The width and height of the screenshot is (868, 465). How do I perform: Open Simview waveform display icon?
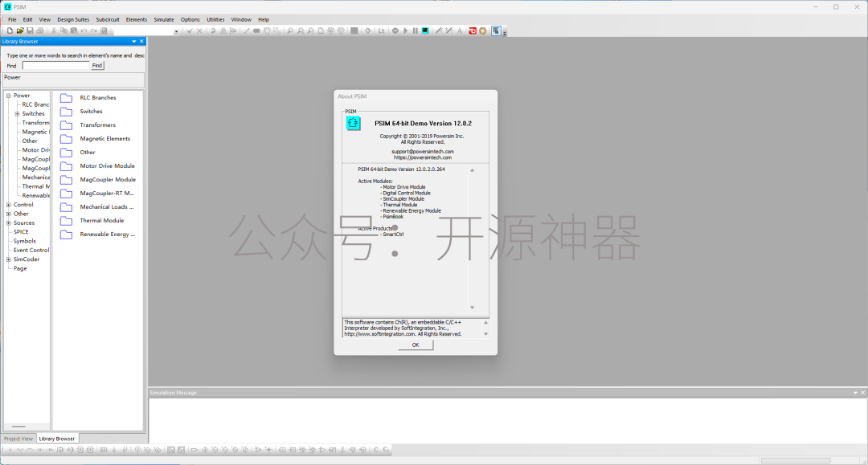point(425,31)
